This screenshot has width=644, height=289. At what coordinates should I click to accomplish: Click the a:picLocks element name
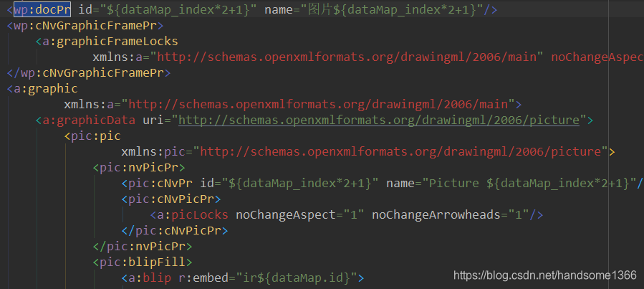click(192, 214)
